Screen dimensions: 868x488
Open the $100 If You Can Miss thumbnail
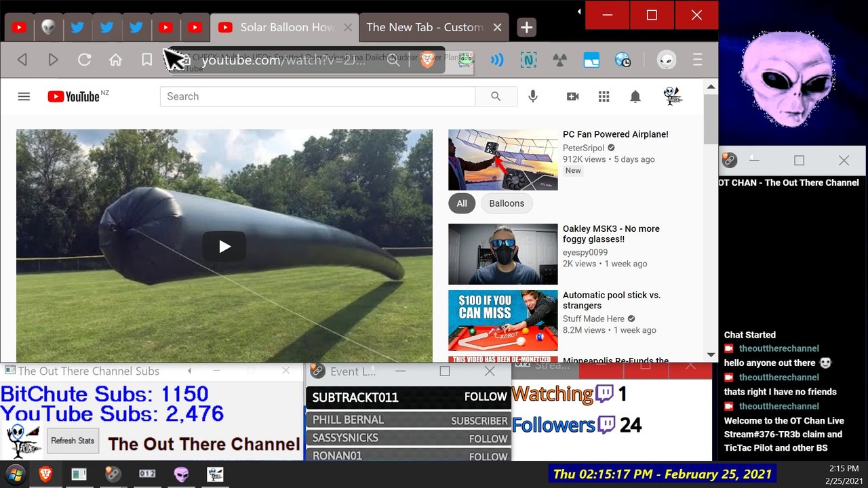pos(503,321)
